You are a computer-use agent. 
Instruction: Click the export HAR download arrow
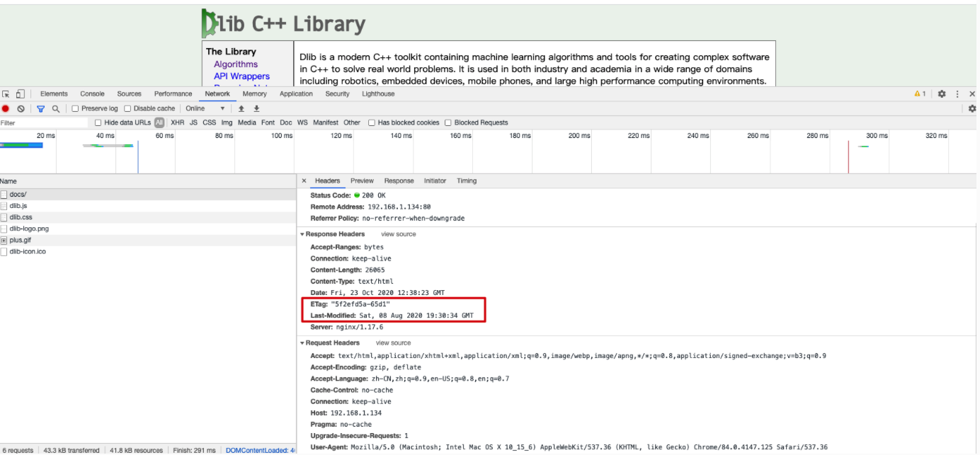tap(256, 109)
